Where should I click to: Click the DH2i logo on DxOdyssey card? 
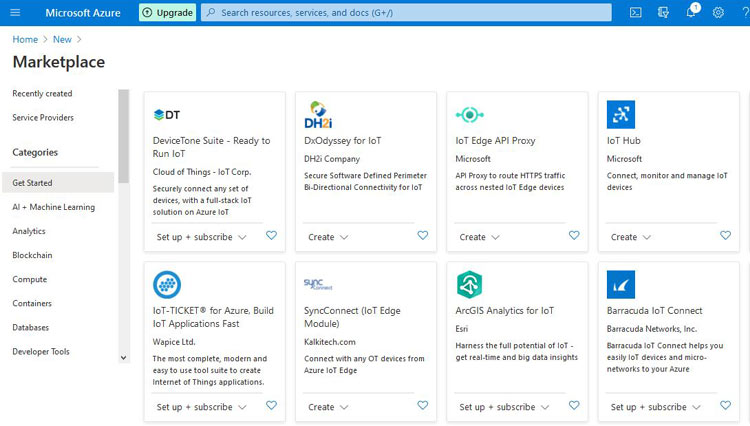tap(318, 115)
